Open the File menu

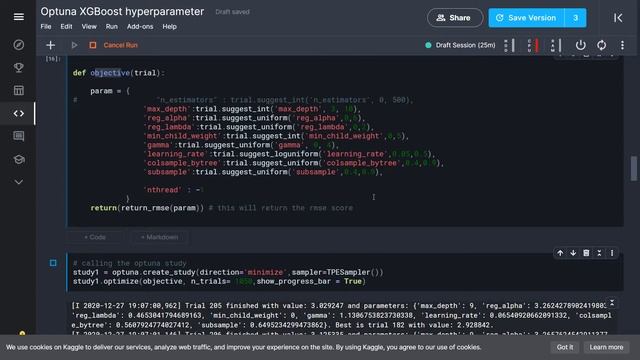pyautogui.click(x=46, y=27)
